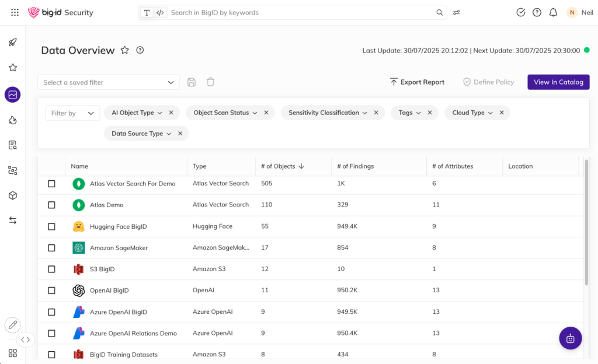Click the trash icon to delete saved filter
The width and height of the screenshot is (598, 364).
210,82
